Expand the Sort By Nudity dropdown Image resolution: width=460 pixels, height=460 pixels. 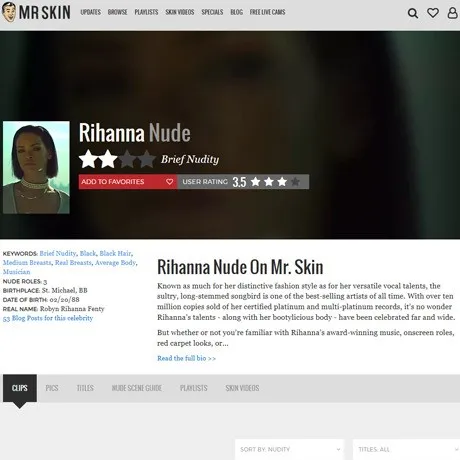[x=289, y=449]
